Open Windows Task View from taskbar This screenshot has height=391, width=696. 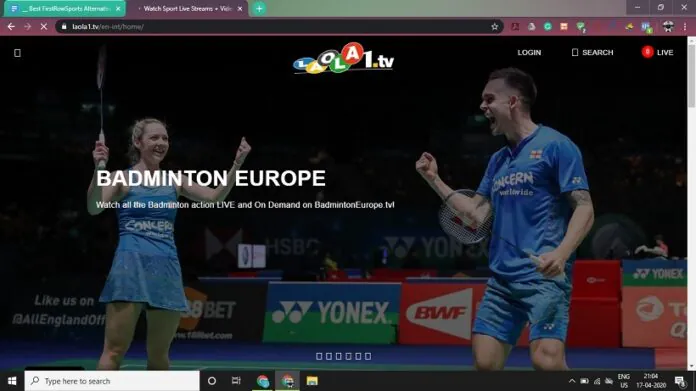pyautogui.click(x=236, y=381)
